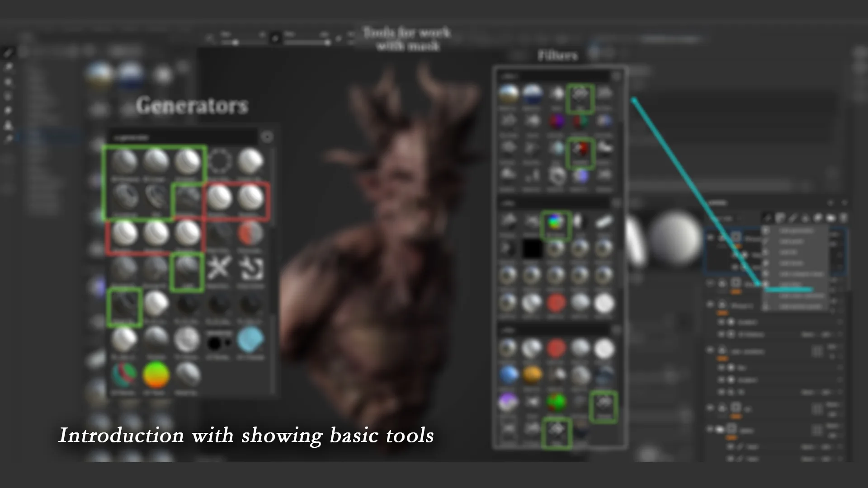The height and width of the screenshot is (488, 868).
Task: Click the panel menu button in Layers panel corner
Action: 844,203
